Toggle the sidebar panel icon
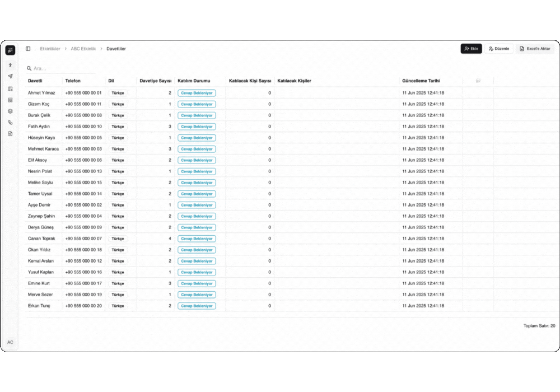Image resolution: width=560 pixels, height=392 pixels. click(x=28, y=49)
